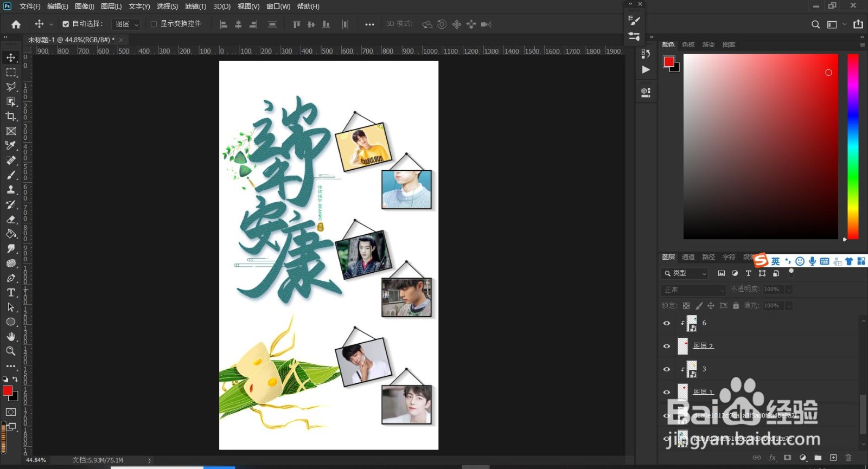868x469 pixels.
Task: Toggle lock all padlock icon
Action: click(x=736, y=306)
